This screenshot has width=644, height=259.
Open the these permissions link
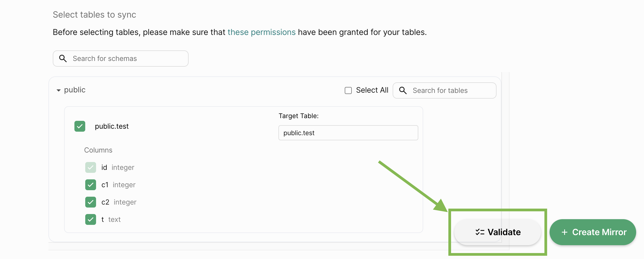[261, 32]
